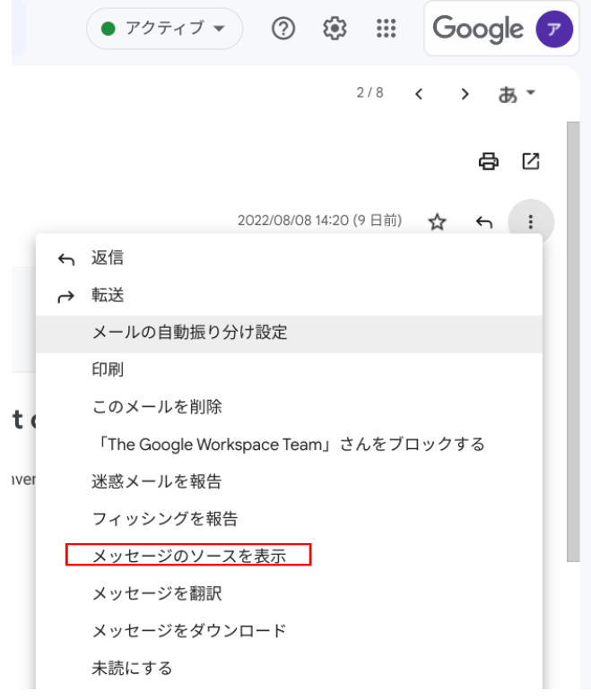Star this message
Screen dimensions: 591x700
coord(437,222)
